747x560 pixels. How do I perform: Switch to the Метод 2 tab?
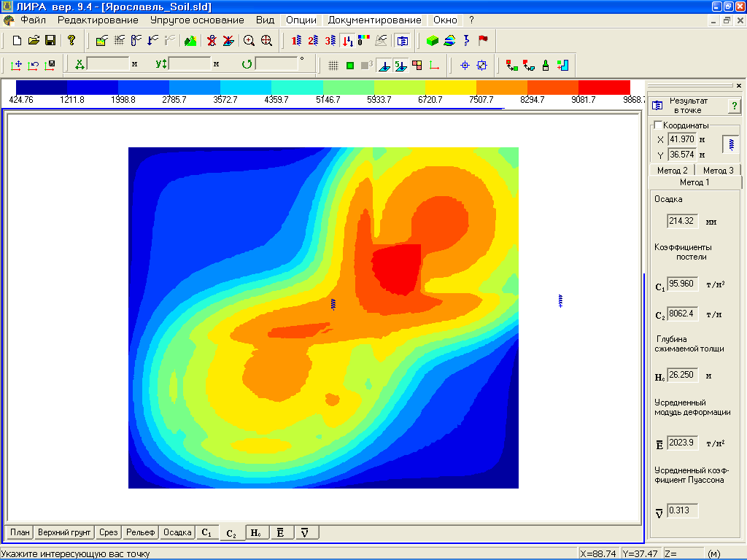[672, 170]
